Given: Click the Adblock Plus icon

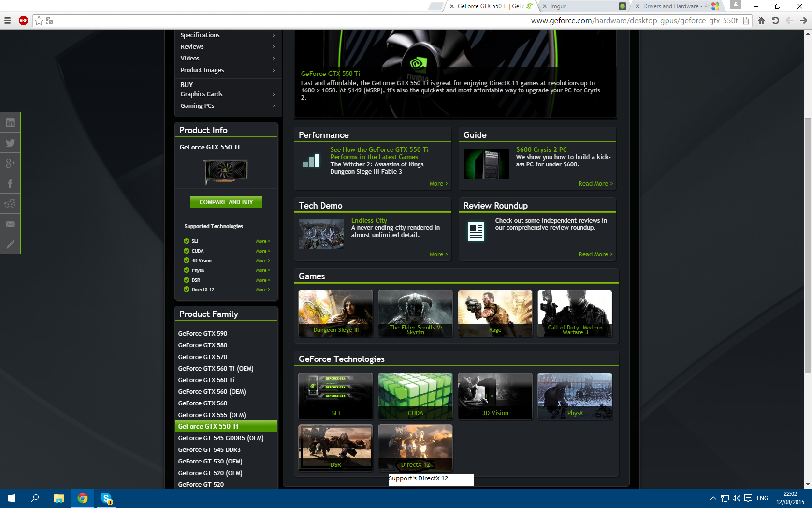Looking at the screenshot, I should click(x=23, y=20).
